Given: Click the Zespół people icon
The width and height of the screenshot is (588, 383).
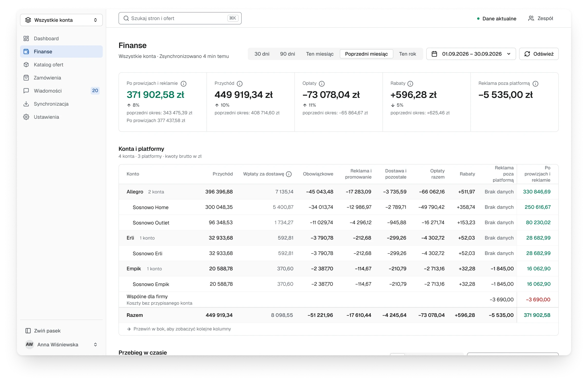Looking at the screenshot, I should pos(531,18).
